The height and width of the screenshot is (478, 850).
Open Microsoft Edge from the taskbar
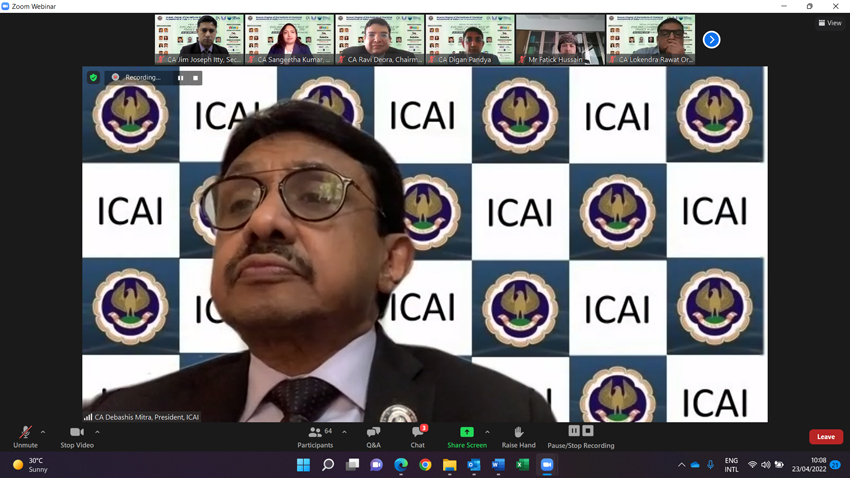[401, 465]
